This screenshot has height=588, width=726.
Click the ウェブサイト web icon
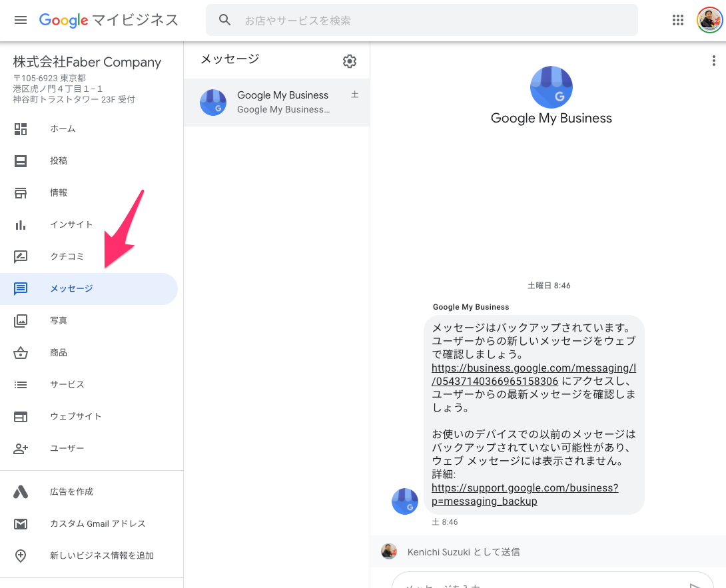[x=21, y=417]
